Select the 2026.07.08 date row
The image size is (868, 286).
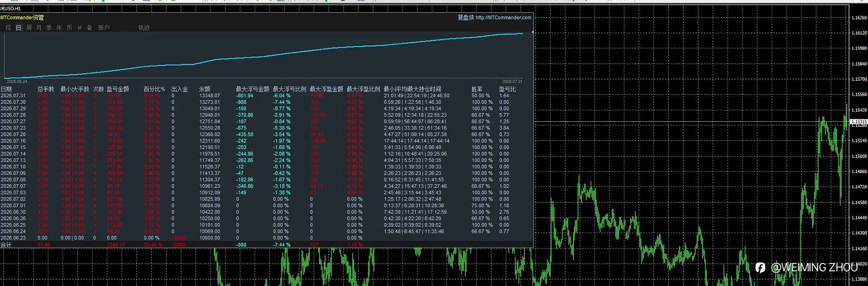click(x=13, y=180)
